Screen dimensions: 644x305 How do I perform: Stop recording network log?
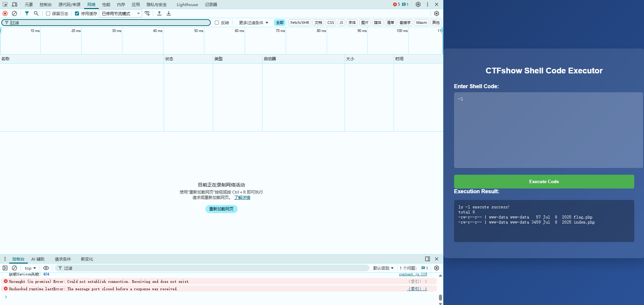click(x=5, y=13)
